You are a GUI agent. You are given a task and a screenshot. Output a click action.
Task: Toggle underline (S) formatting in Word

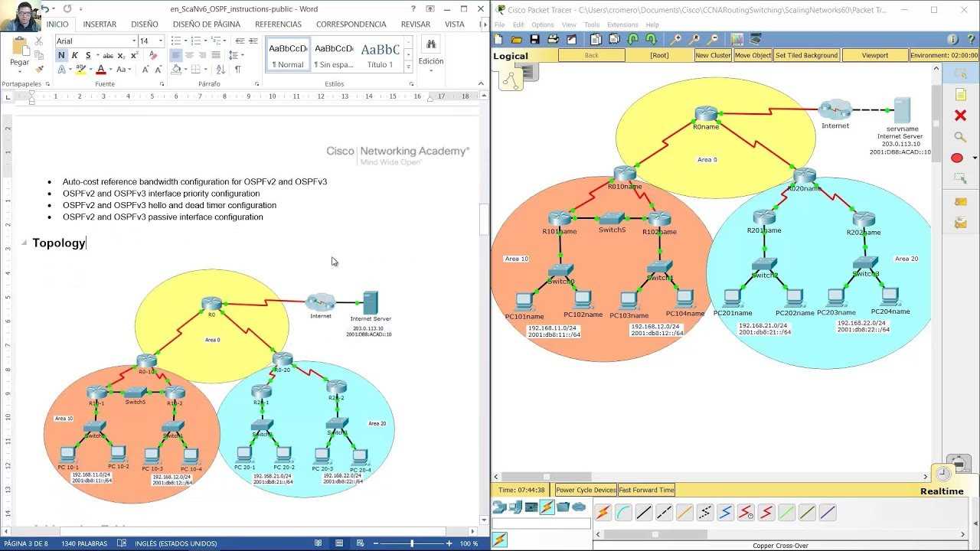pyautogui.click(x=88, y=55)
